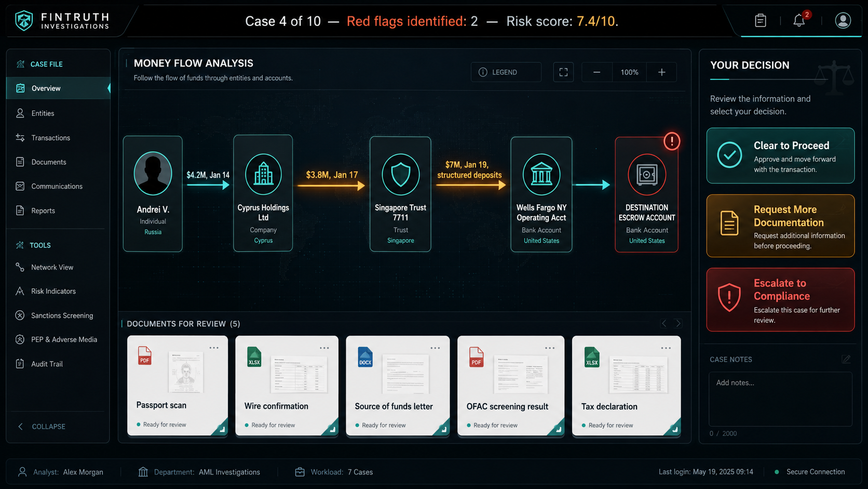Viewport: 868px width, 489px height.
Task: Select Andrei V. individual node avatar
Action: [153, 174]
